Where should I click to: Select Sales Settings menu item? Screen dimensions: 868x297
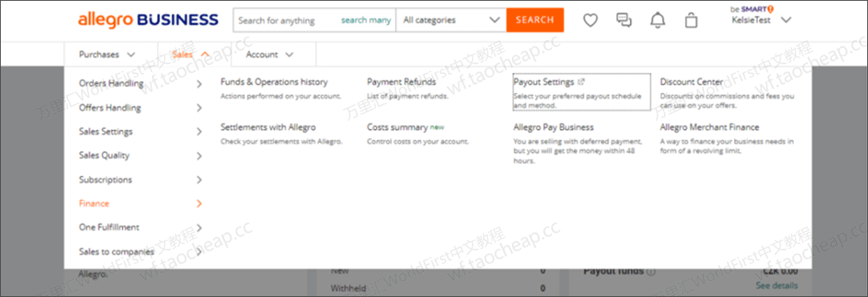pyautogui.click(x=106, y=132)
